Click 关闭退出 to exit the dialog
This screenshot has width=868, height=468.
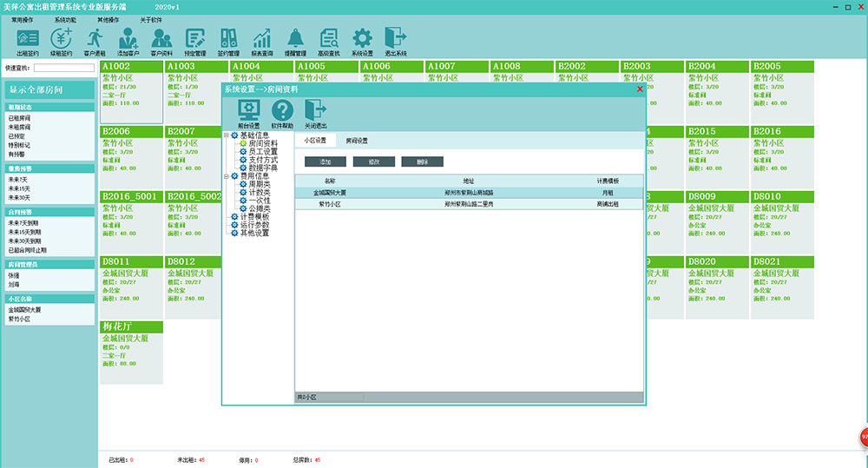316,113
